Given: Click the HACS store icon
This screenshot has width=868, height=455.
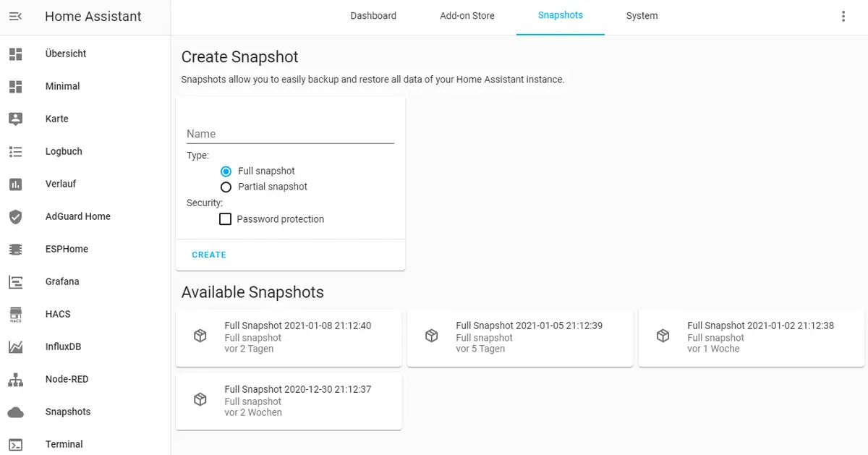Looking at the screenshot, I should point(15,314).
